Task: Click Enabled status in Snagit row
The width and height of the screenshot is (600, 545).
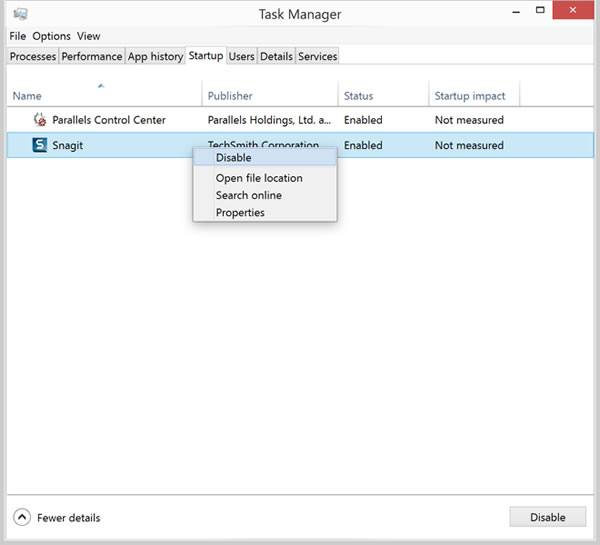Action: (x=363, y=145)
